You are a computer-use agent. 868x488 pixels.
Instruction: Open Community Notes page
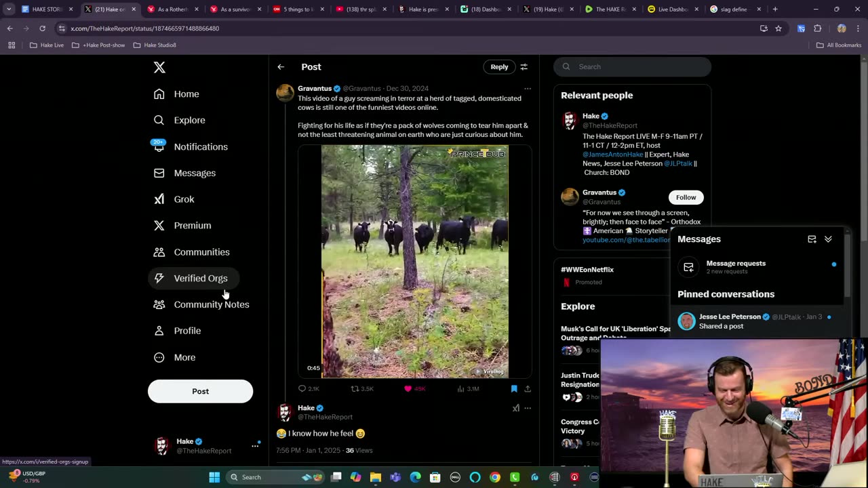(x=201, y=304)
